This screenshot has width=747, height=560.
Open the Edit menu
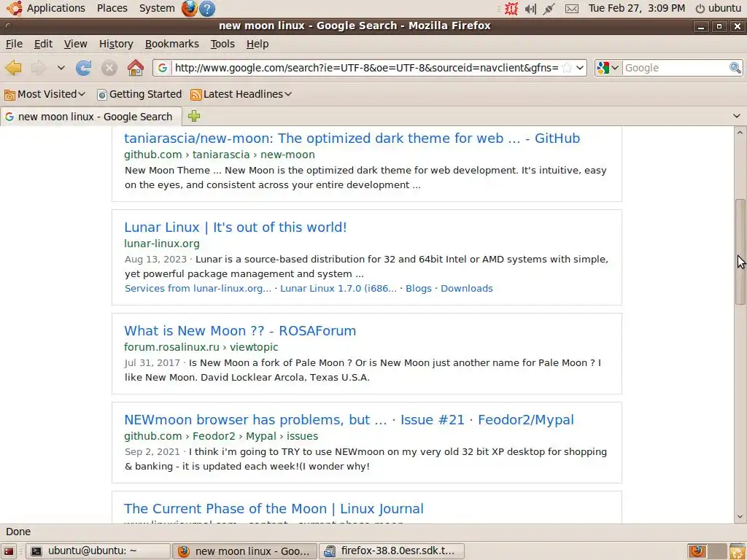click(x=43, y=44)
